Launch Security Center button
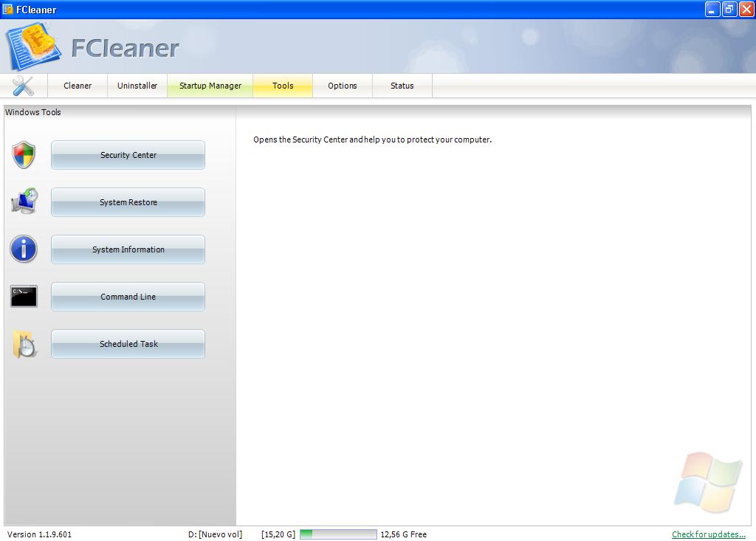The image size is (756, 541). [128, 155]
